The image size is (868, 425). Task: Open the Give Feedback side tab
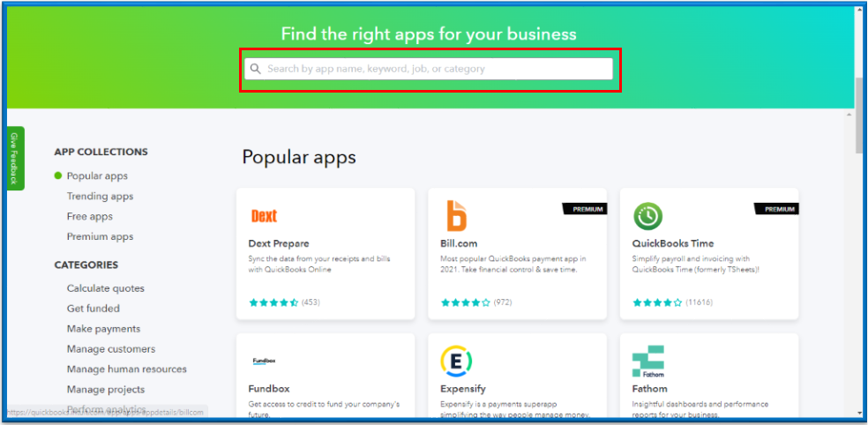(15, 158)
